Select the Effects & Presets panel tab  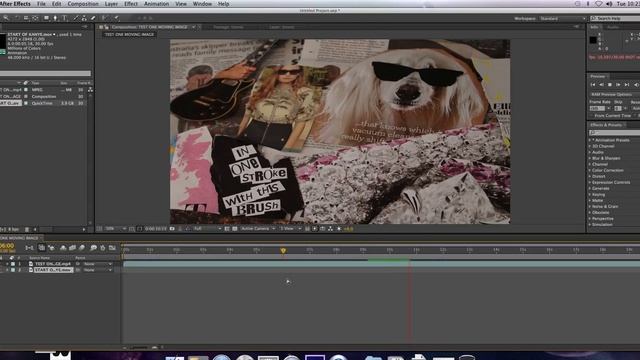point(606,125)
